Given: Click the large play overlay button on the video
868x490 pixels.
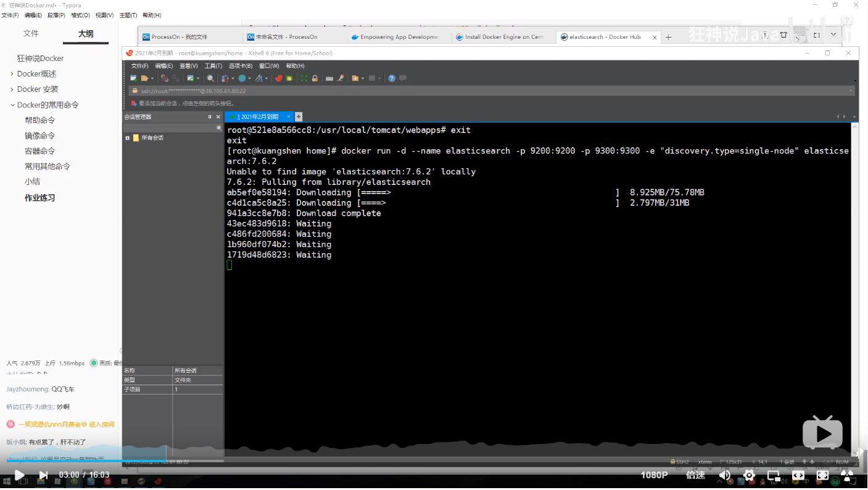Looking at the screenshot, I should (822, 433).
